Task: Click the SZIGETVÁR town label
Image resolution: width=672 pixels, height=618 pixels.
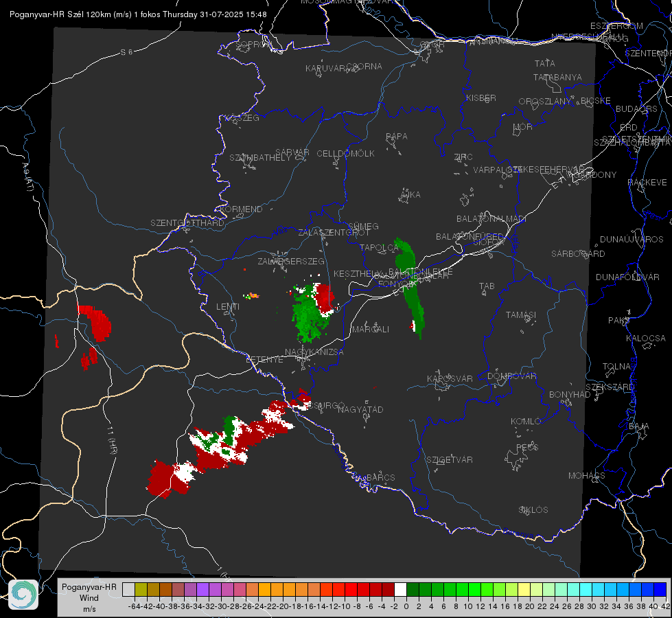Action: click(x=449, y=459)
